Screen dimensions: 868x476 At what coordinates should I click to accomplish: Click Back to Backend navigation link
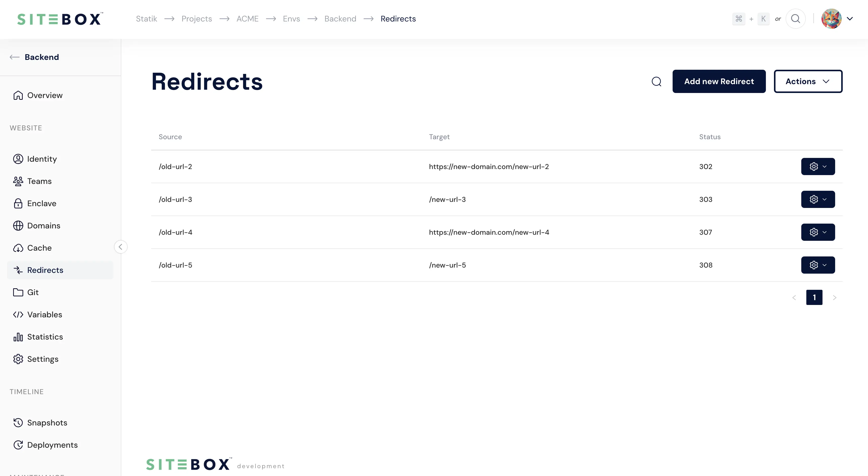pos(35,57)
